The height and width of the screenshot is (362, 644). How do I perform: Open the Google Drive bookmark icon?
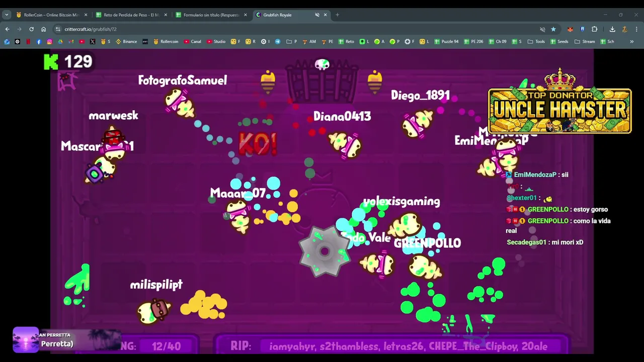tap(60, 42)
